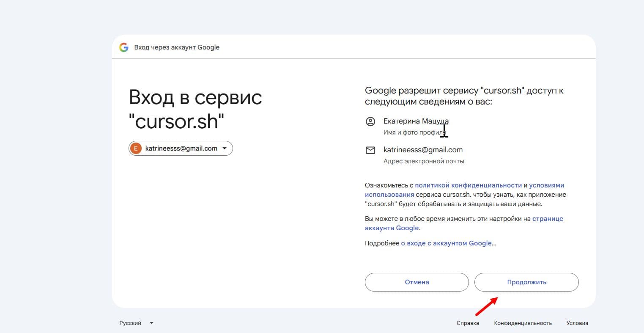Click the profile person icon beside Екатерина Мацуца

click(x=370, y=121)
